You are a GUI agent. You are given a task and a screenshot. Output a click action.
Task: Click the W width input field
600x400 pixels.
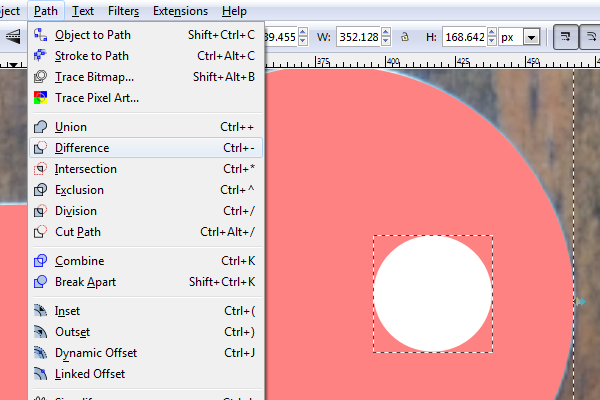(x=359, y=37)
